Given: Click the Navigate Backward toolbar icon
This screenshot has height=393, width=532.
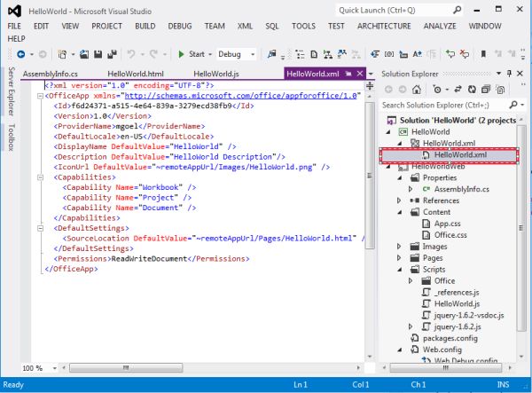Looking at the screenshot, I should click(x=21, y=54).
